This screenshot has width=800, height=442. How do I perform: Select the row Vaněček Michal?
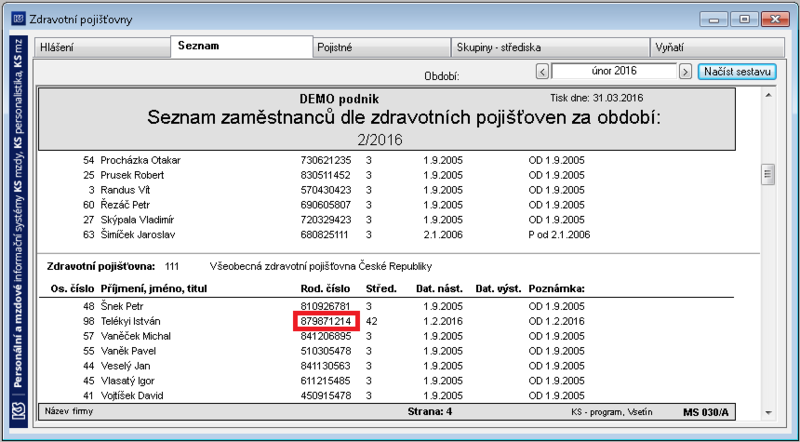[386, 336]
